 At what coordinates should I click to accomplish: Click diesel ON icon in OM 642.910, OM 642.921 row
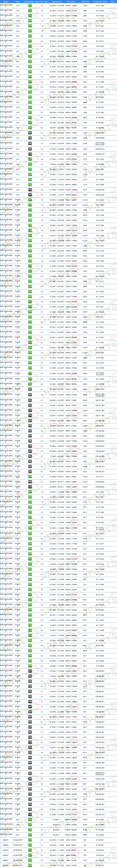pyautogui.click(x=30, y=773)
